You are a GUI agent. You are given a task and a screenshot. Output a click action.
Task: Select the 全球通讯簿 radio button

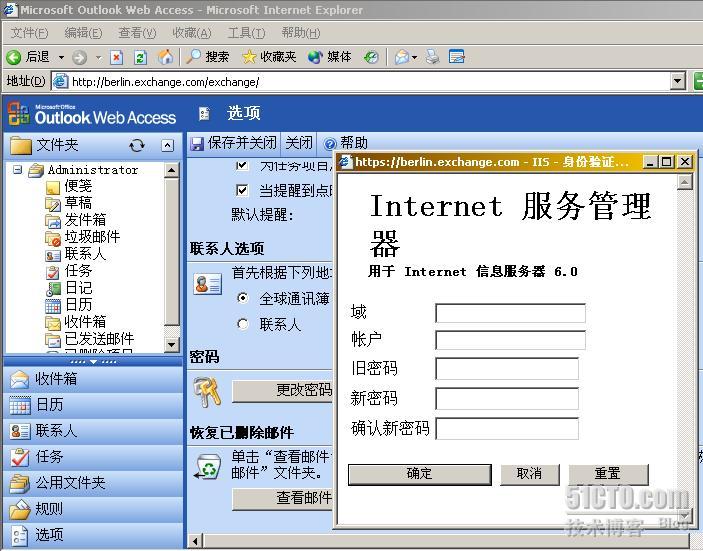tap(243, 298)
